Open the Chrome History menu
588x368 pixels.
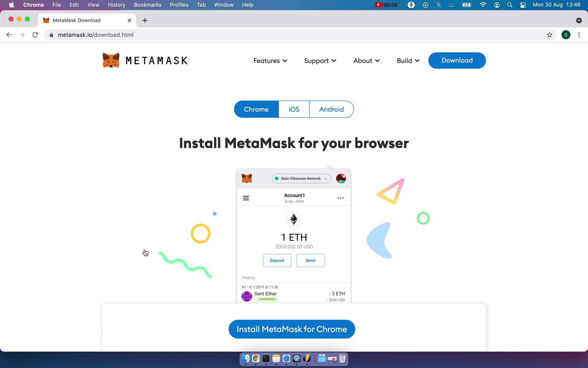point(116,5)
